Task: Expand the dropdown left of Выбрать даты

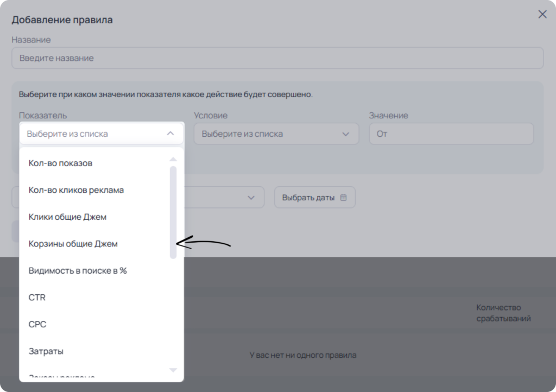Action: coord(138,198)
